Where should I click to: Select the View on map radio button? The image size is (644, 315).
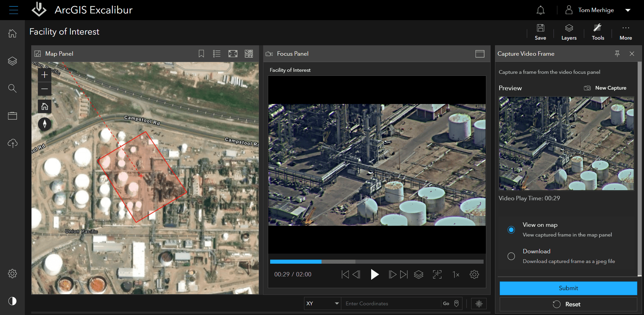tap(511, 230)
